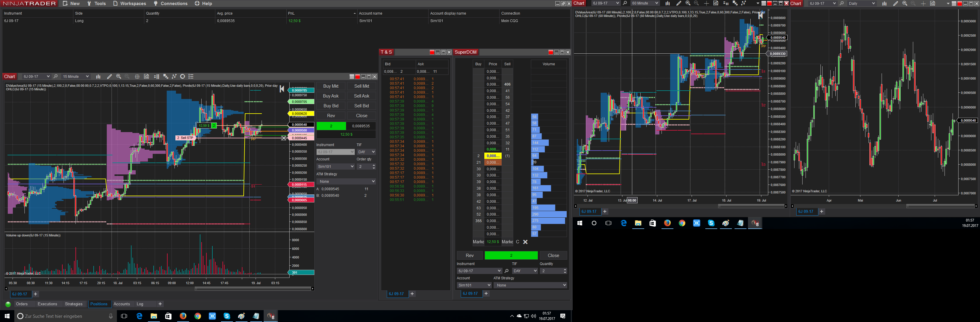This screenshot has height=322, width=980.
Task: Click Sell Bid in Chart Trader
Action: tap(361, 106)
